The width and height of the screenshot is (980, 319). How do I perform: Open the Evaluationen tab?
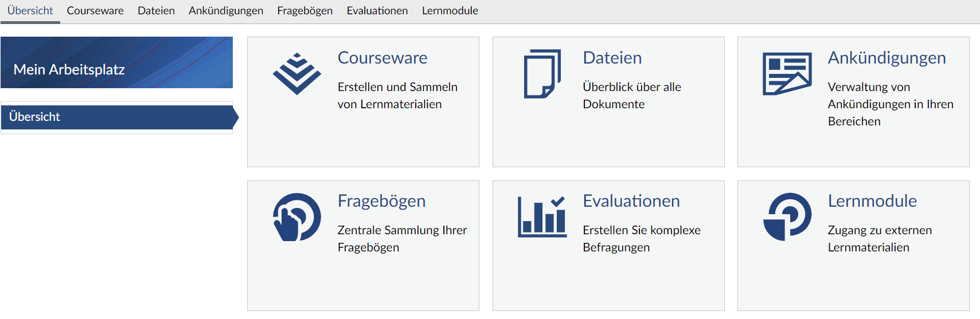point(377,11)
